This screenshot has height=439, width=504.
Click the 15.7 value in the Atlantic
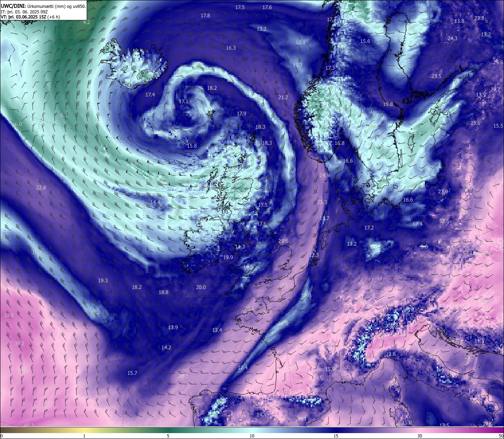tap(132, 373)
